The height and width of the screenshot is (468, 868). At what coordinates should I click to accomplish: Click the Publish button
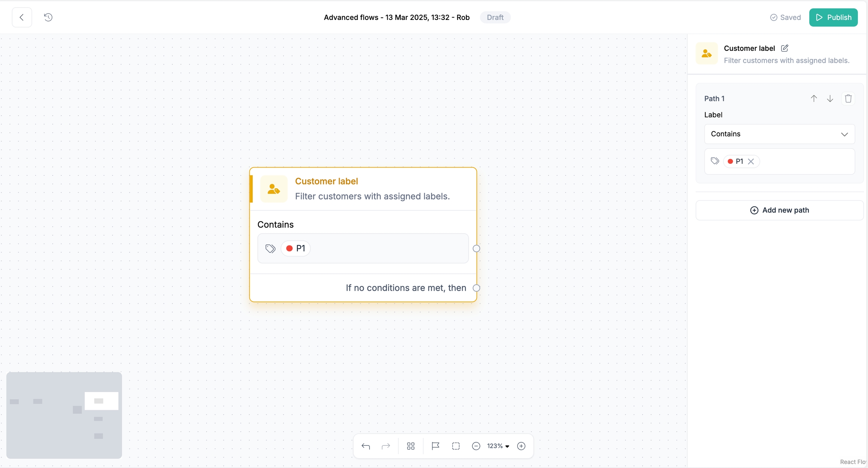[x=833, y=17]
